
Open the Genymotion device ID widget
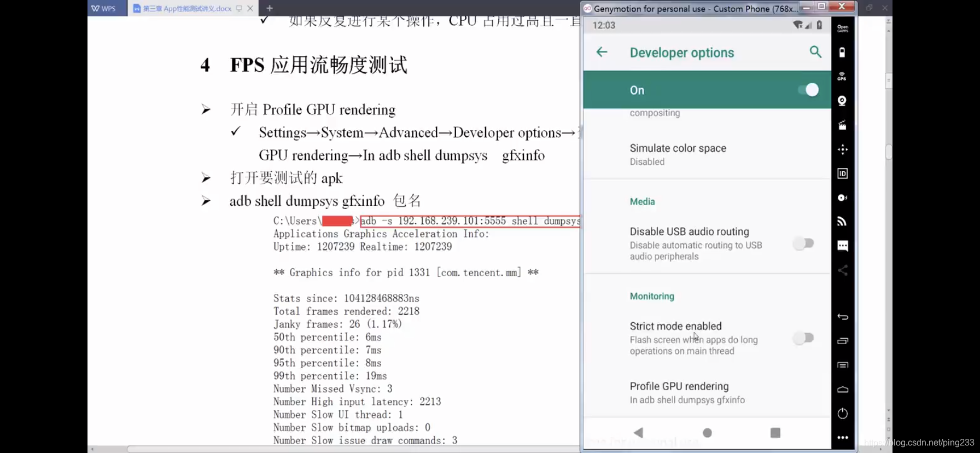pyautogui.click(x=842, y=173)
